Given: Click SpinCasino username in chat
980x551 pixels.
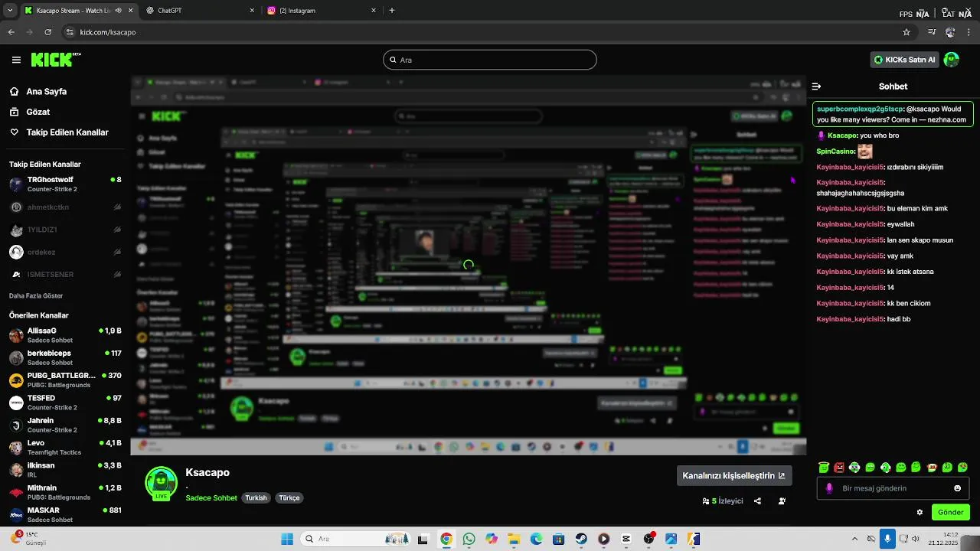Looking at the screenshot, I should tap(835, 152).
